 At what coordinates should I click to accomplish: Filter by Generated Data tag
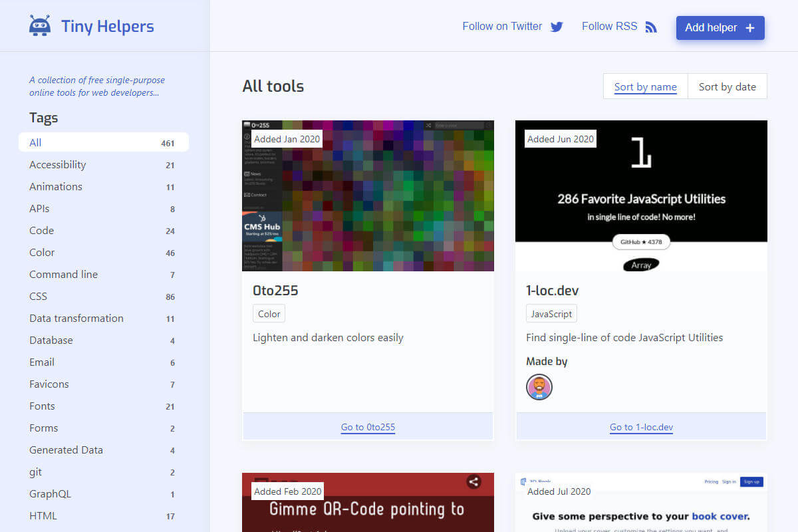click(x=104, y=450)
